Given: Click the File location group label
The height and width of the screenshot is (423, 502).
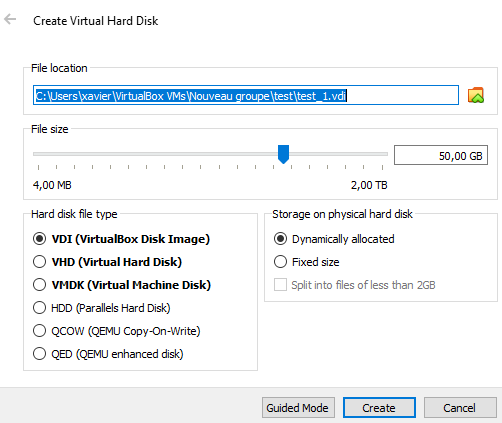Looking at the screenshot, I should coord(59,68).
